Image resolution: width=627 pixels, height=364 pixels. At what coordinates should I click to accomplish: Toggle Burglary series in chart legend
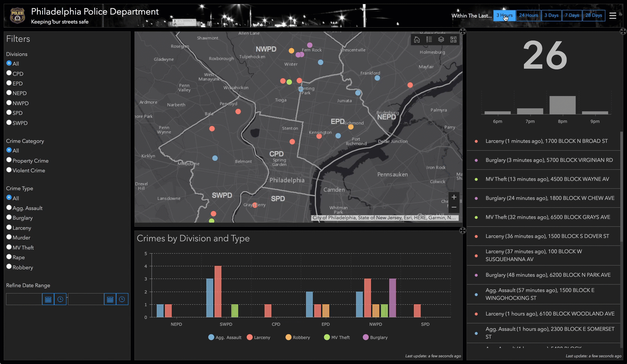(375, 337)
